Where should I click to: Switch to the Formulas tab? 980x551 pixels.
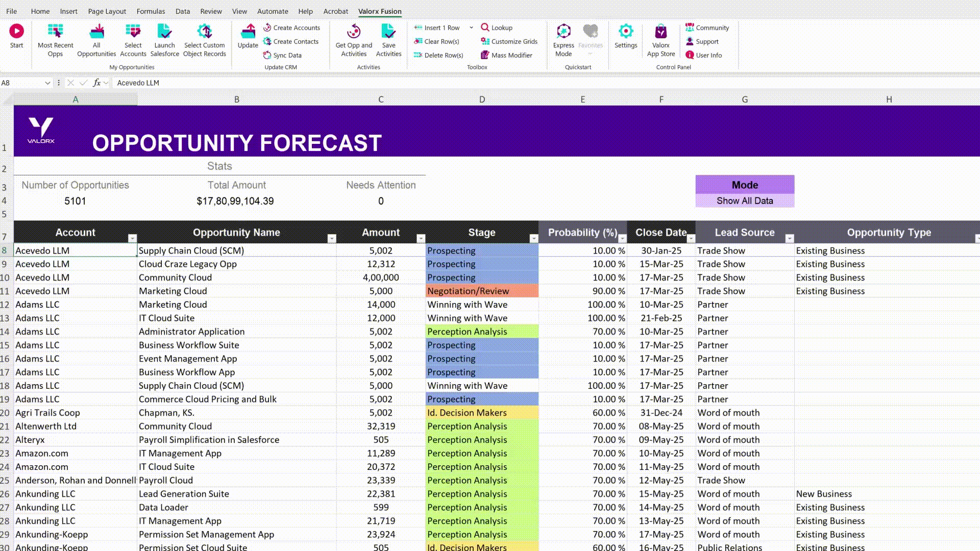(x=151, y=11)
